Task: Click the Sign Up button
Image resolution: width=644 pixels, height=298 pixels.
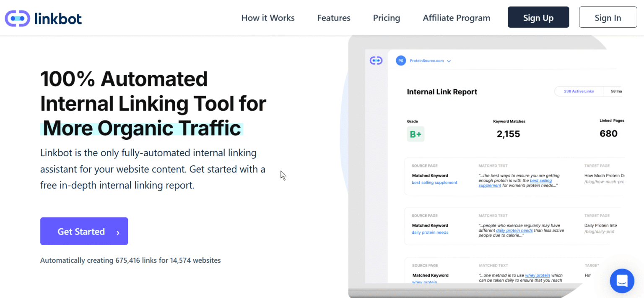Action: [x=538, y=17]
